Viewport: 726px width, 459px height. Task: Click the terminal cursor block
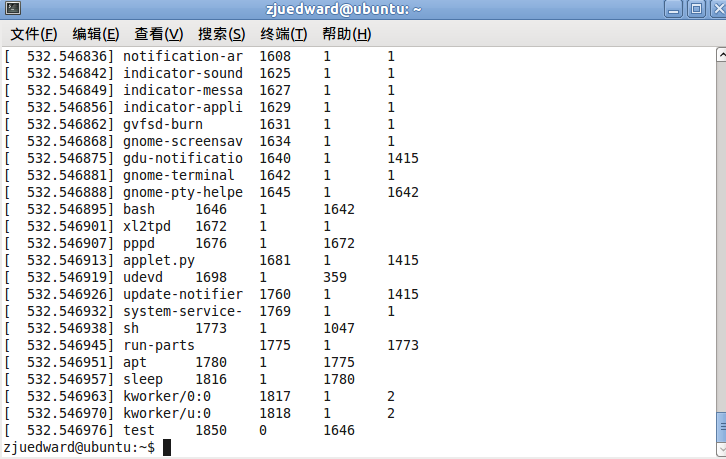click(x=167, y=447)
